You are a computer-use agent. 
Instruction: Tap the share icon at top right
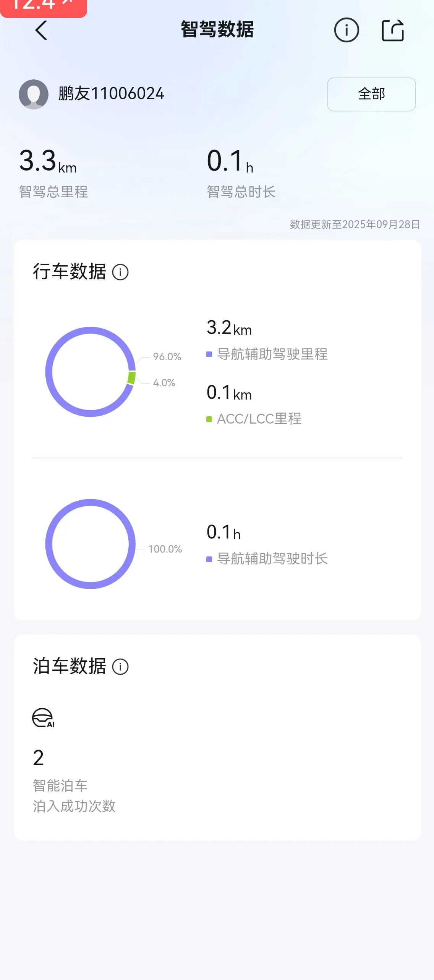[x=393, y=30]
